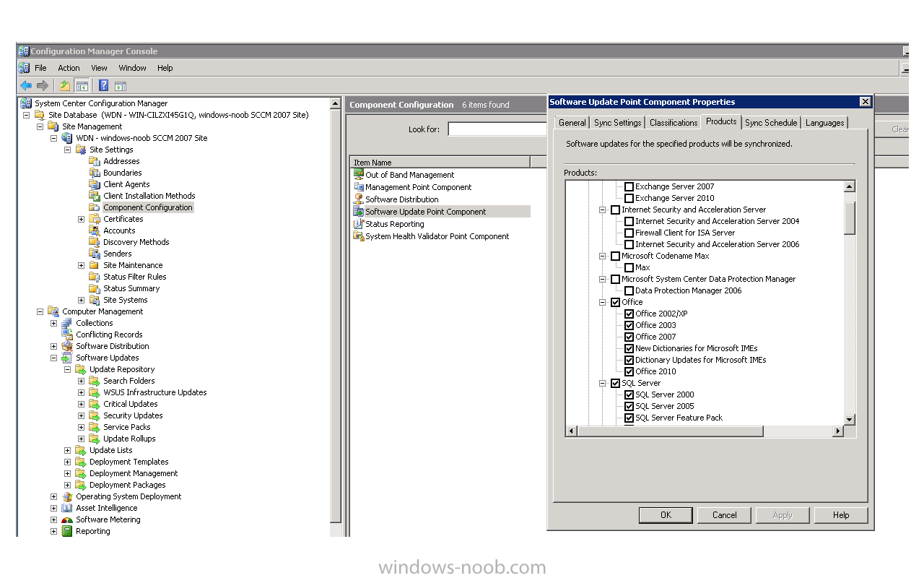Viewport: 924px width, 578px height.
Task: Click the Critical Updates folder icon
Action: (x=95, y=404)
